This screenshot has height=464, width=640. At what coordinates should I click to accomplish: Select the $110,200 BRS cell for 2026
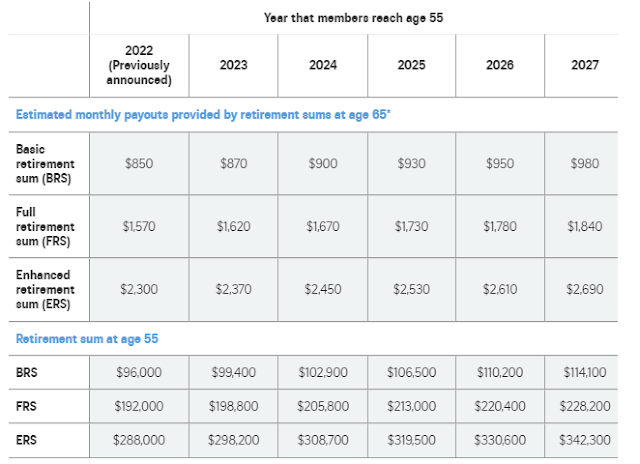500,372
